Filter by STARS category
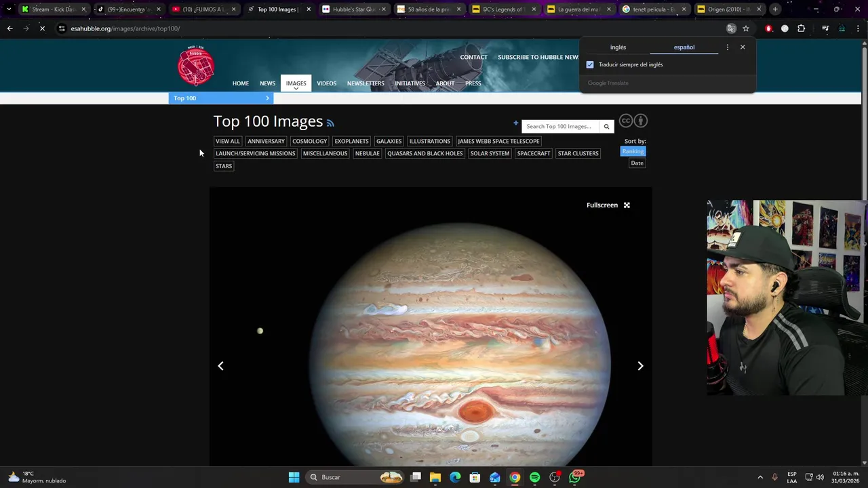Viewport: 868px width, 488px height. pos(224,166)
